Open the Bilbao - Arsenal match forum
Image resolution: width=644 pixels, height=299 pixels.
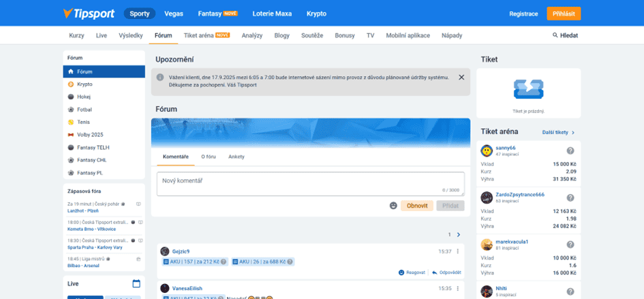tap(83, 266)
